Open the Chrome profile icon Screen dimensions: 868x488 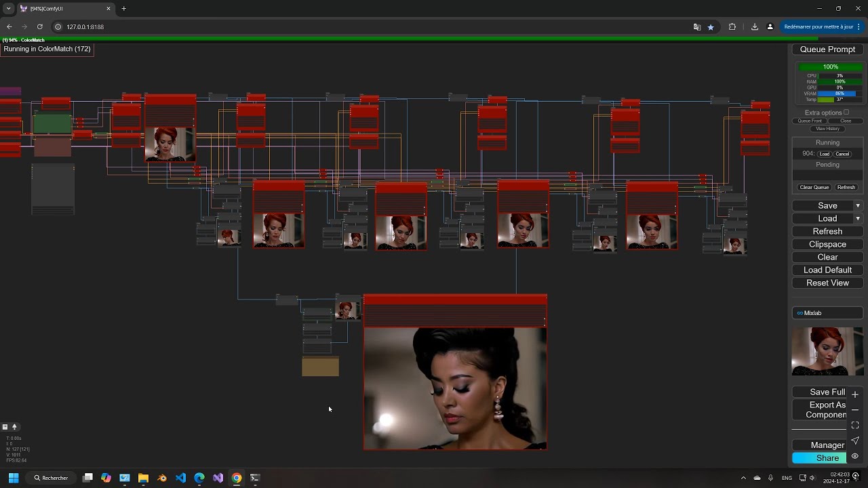coord(770,27)
